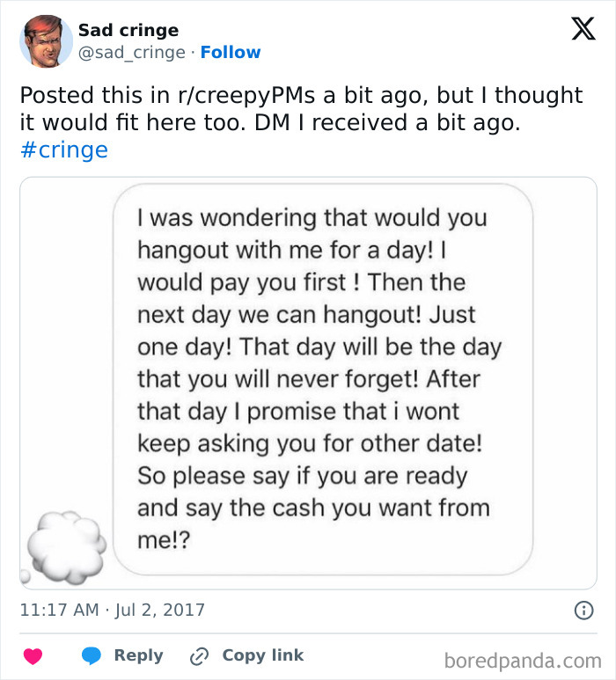
Task: Click the blue reply speech bubble icon
Action: tap(92, 655)
